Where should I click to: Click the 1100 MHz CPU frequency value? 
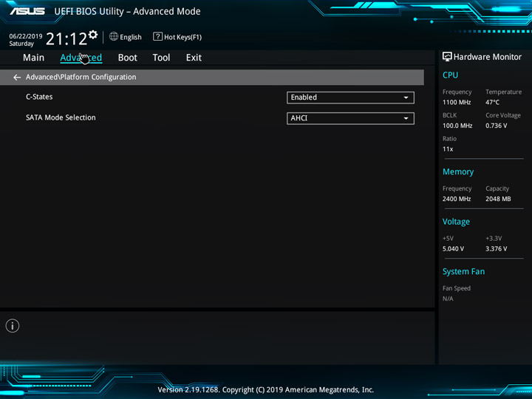[457, 102]
